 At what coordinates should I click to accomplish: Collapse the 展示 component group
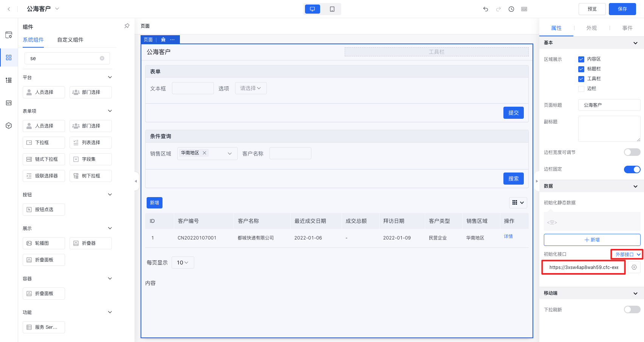(x=110, y=228)
